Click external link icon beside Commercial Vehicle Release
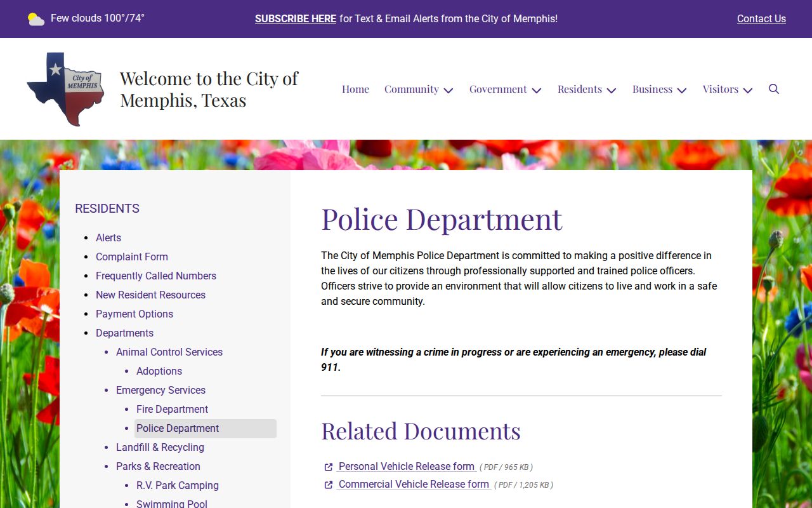This screenshot has height=508, width=812. click(329, 485)
